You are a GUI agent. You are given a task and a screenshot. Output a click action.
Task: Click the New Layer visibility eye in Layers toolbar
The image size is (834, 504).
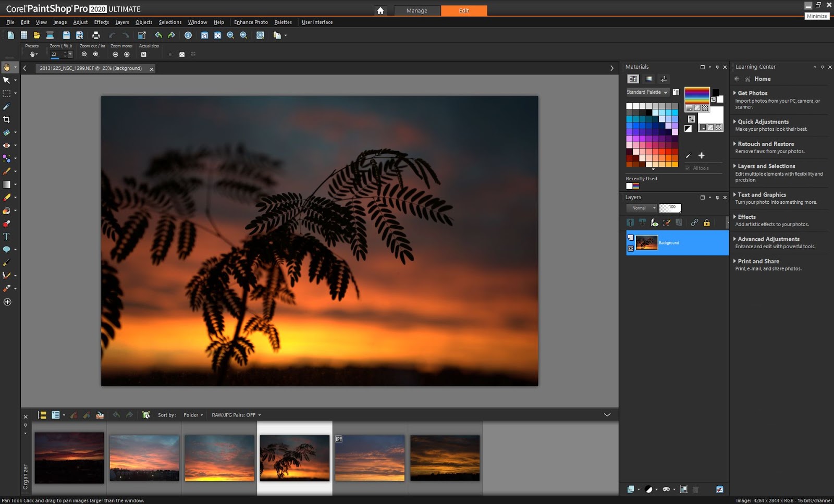(655, 223)
